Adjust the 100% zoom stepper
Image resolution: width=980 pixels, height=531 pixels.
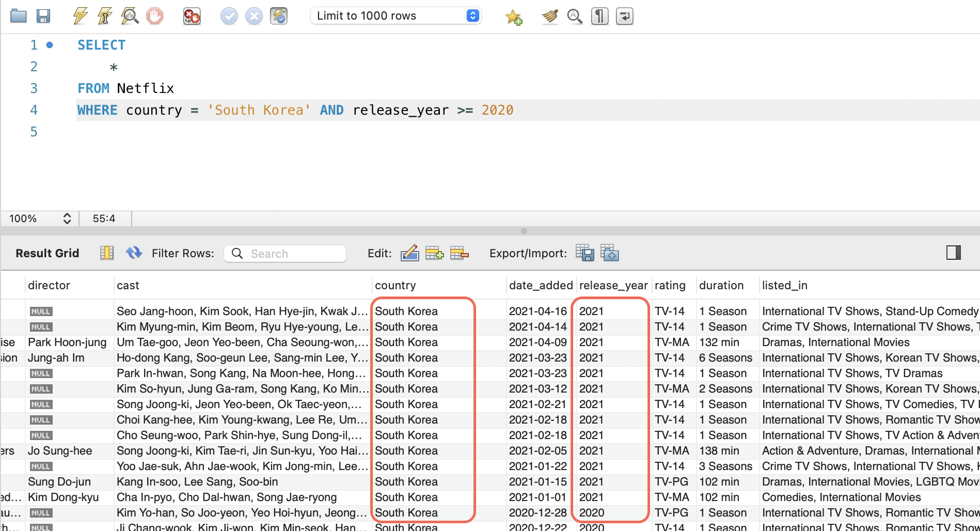67,218
